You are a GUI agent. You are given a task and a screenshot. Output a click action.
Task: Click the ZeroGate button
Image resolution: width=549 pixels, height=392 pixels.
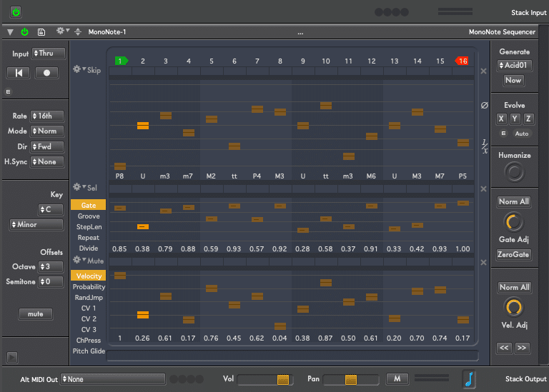pos(513,255)
